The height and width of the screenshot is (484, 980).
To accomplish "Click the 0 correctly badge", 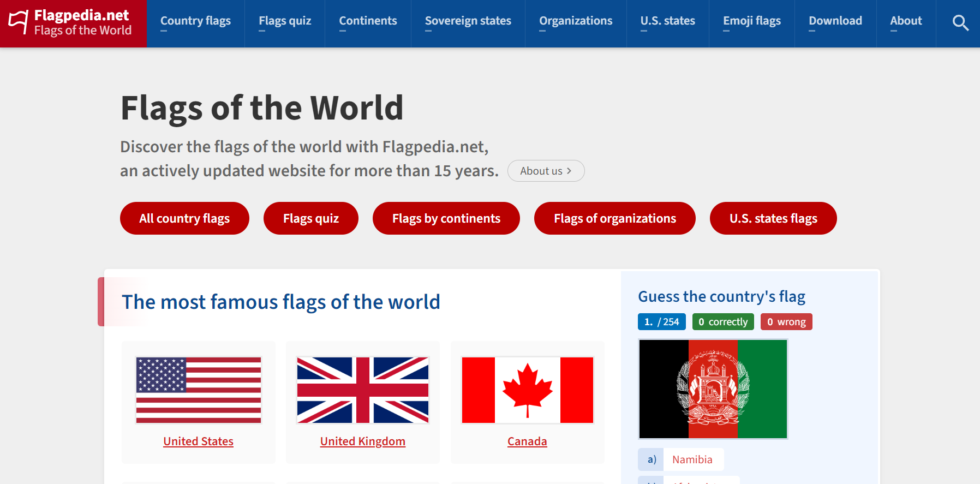I will click(723, 322).
